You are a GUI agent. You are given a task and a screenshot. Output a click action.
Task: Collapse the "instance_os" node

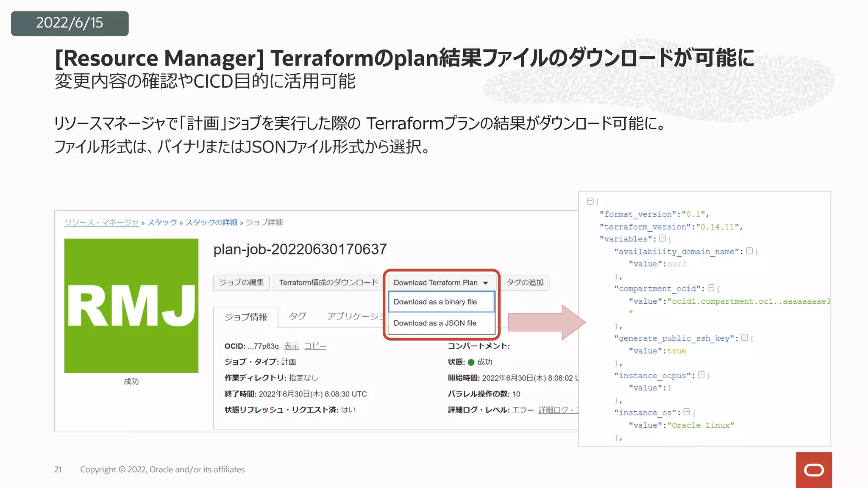pyautogui.click(x=687, y=412)
